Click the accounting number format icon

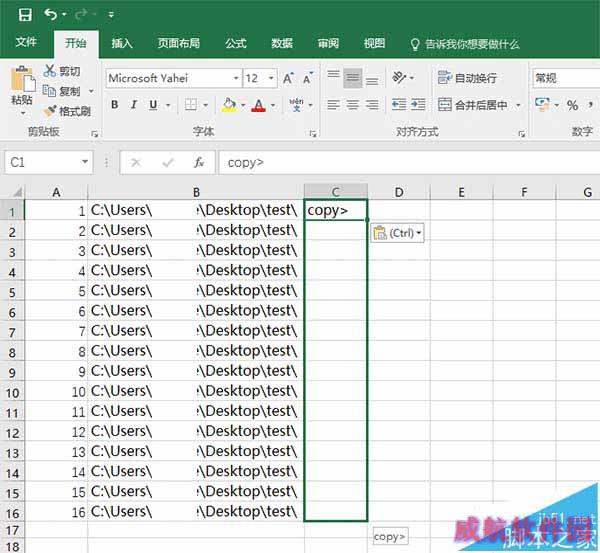pos(543,104)
